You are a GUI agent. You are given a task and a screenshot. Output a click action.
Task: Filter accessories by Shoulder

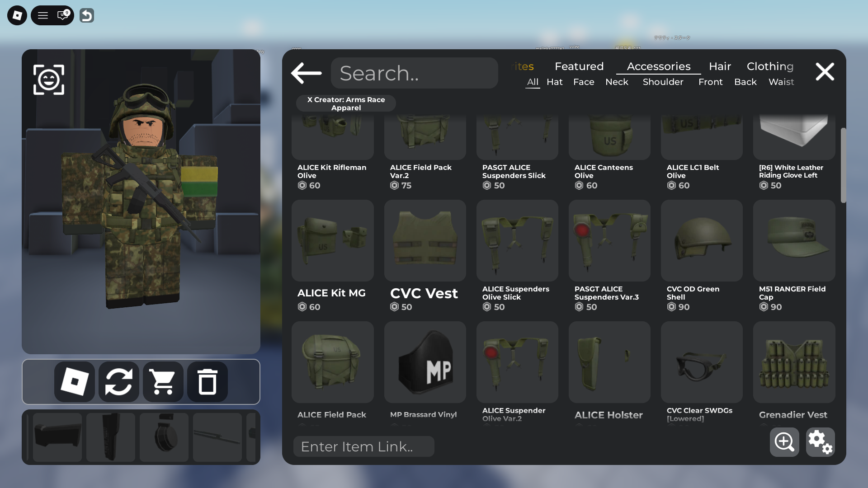click(663, 82)
